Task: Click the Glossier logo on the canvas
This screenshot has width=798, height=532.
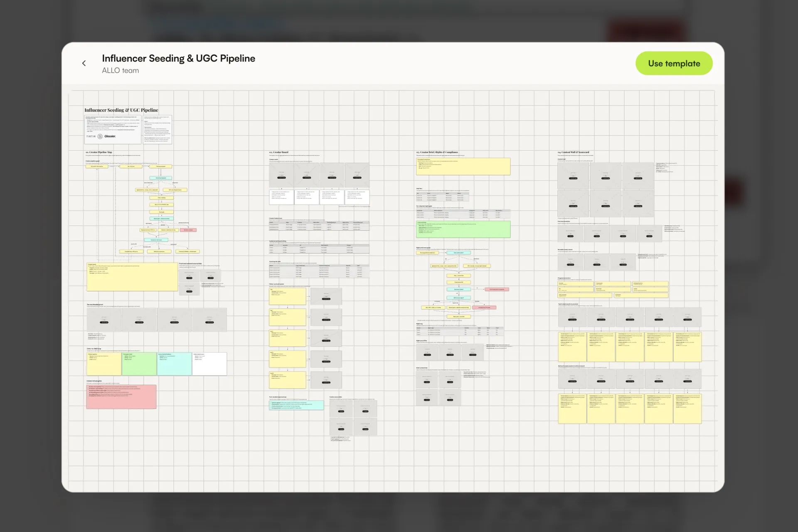Action: 110,136
